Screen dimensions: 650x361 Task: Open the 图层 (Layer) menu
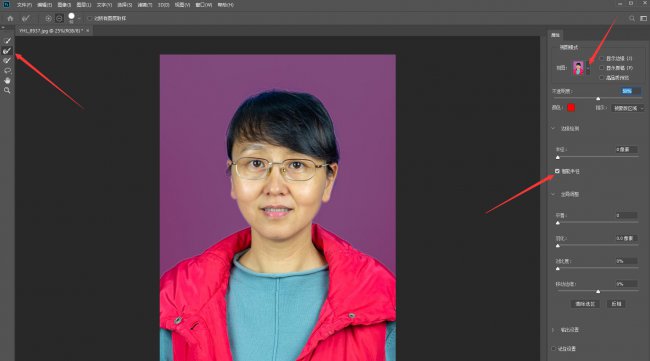pyautogui.click(x=84, y=5)
